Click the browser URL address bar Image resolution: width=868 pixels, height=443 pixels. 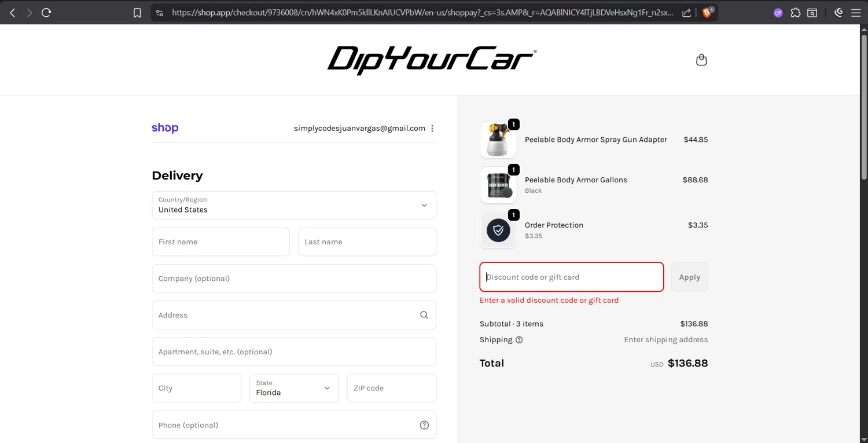[422, 13]
